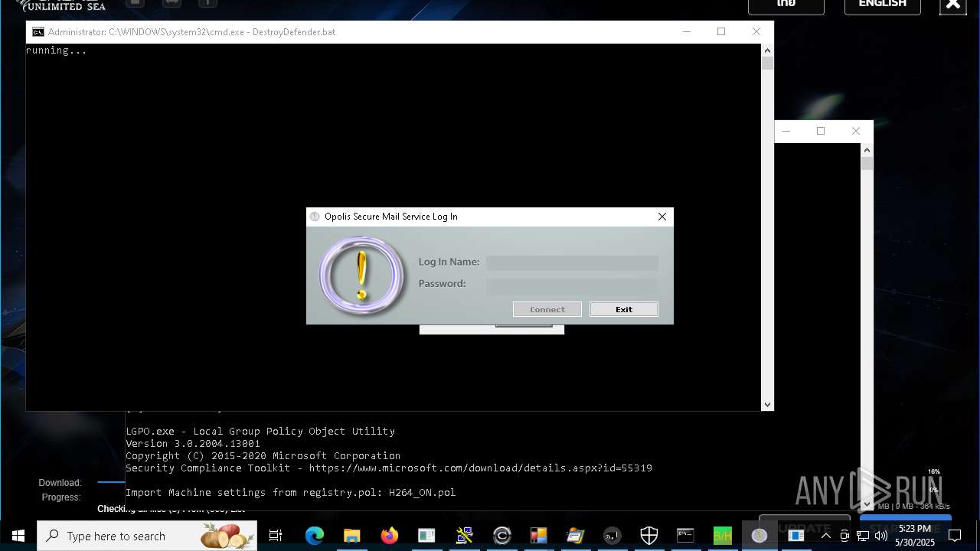Close the DestroyDefender.bat cmd window

point(756,31)
